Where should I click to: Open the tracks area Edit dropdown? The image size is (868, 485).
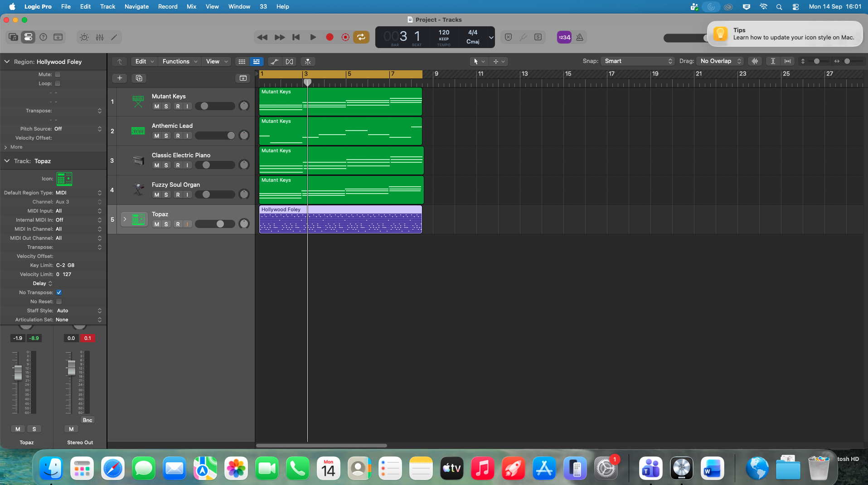(x=145, y=62)
